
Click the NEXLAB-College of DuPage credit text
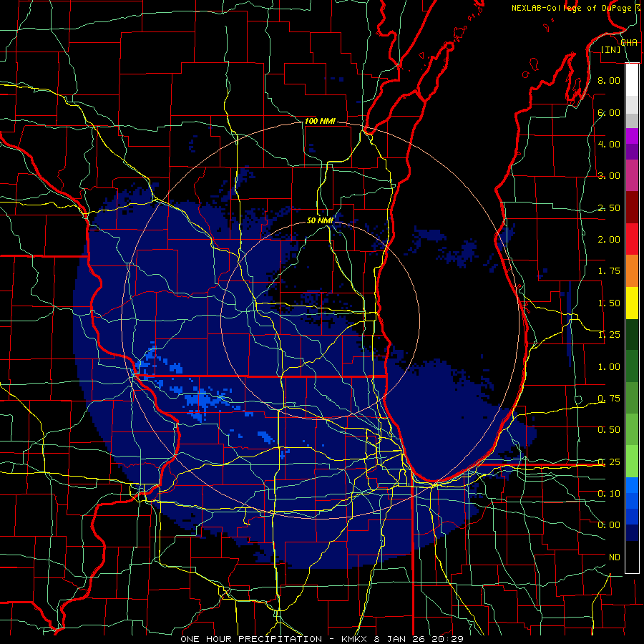571,8
